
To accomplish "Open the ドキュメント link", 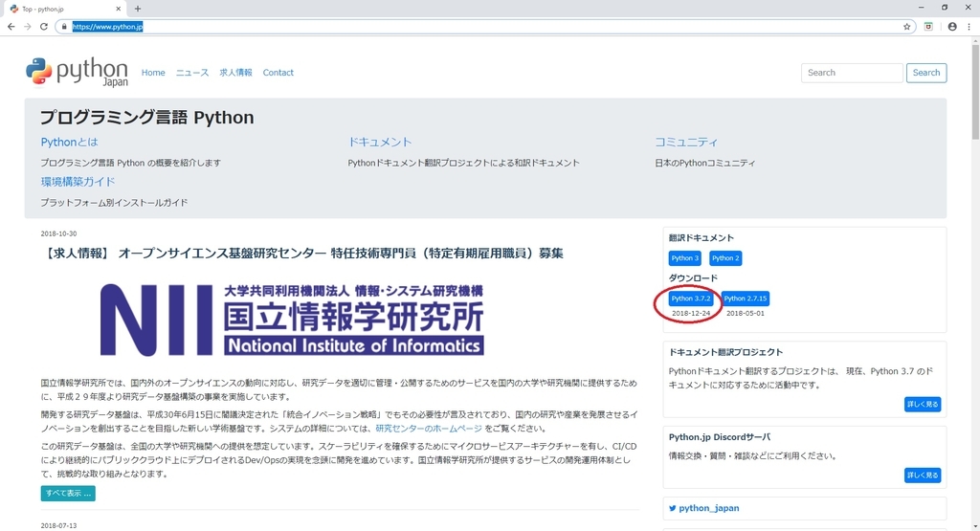I will (380, 143).
